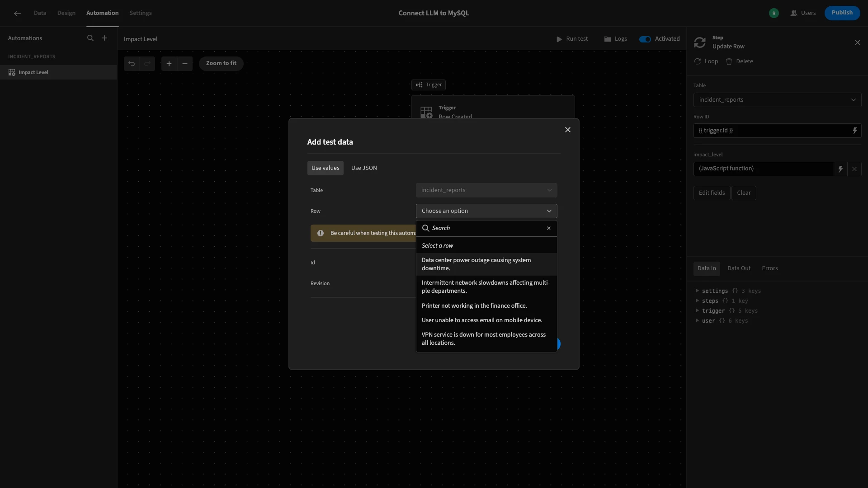This screenshot has height=488, width=868.
Task: Delete the Update Row step
Action: [x=739, y=61]
